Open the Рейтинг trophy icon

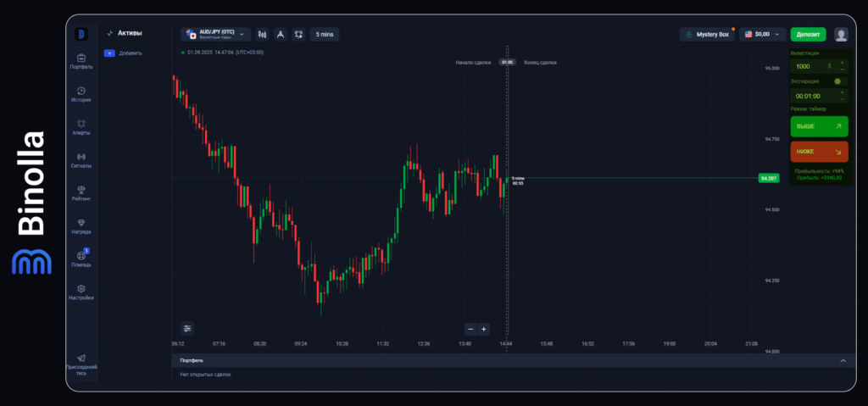coord(81,192)
